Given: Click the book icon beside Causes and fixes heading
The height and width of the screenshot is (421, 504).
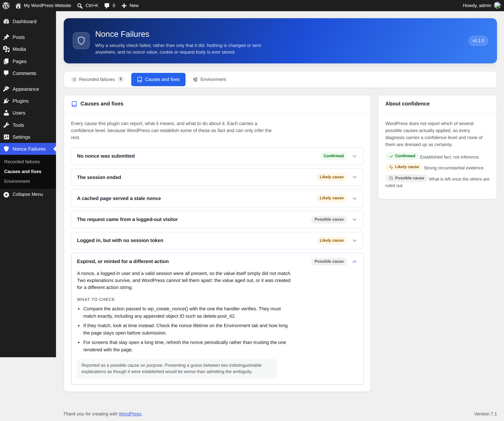Looking at the screenshot, I should [x=74, y=104].
